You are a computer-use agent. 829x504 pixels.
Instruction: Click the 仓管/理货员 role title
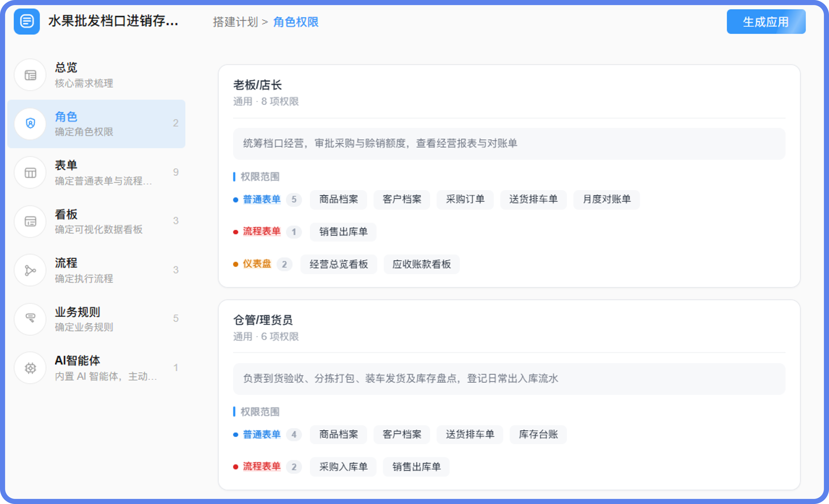coord(263,320)
